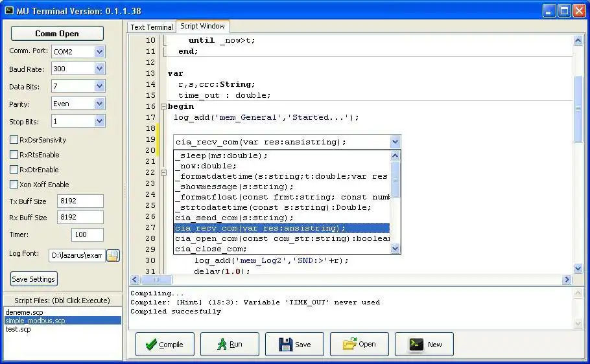Choose _strtodatetime from the function list

coord(282,207)
